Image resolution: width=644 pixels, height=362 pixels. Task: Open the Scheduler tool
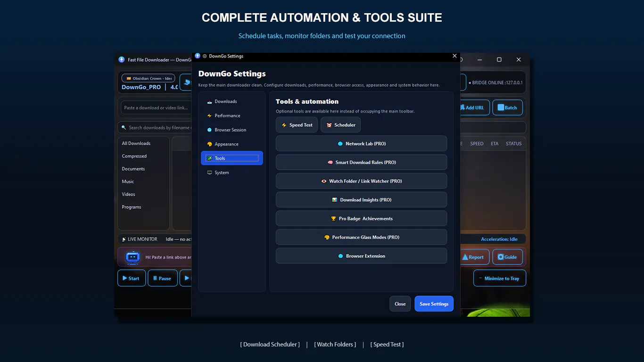(x=341, y=125)
